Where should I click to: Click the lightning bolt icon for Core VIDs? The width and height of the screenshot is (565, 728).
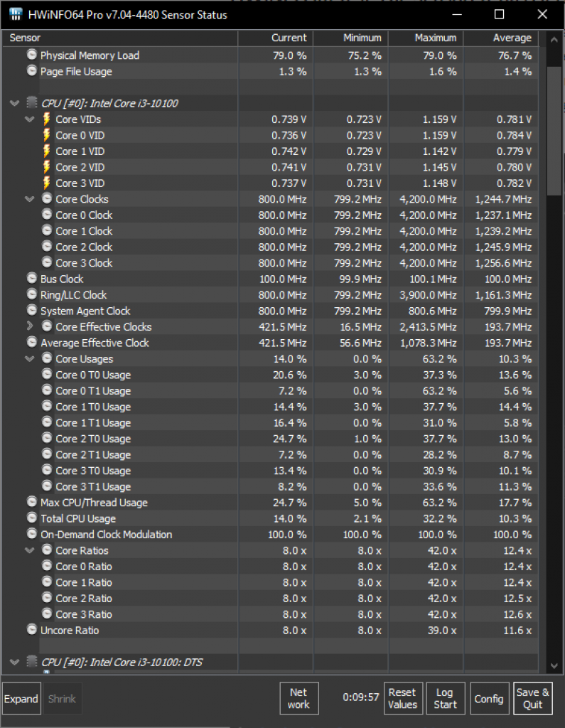tap(46, 119)
